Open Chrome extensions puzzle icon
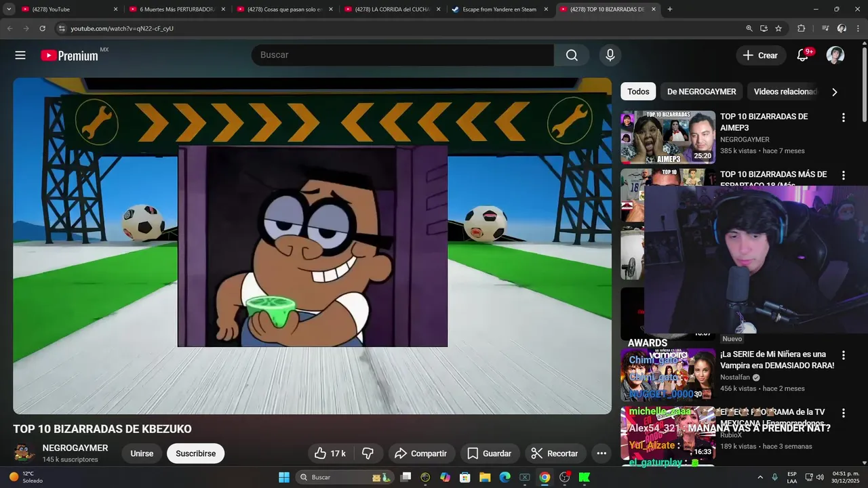Screen dimensions: 868x488 pyautogui.click(x=802, y=28)
